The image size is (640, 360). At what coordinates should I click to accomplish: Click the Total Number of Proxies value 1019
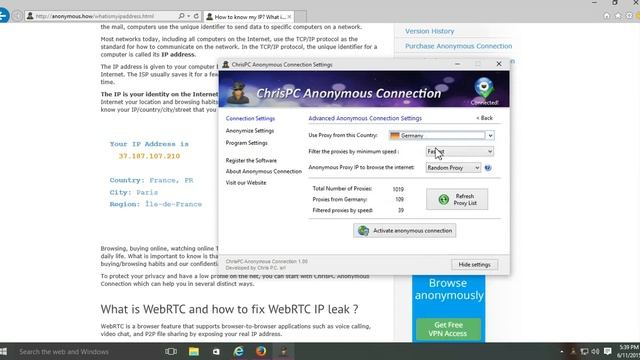pyautogui.click(x=398, y=189)
